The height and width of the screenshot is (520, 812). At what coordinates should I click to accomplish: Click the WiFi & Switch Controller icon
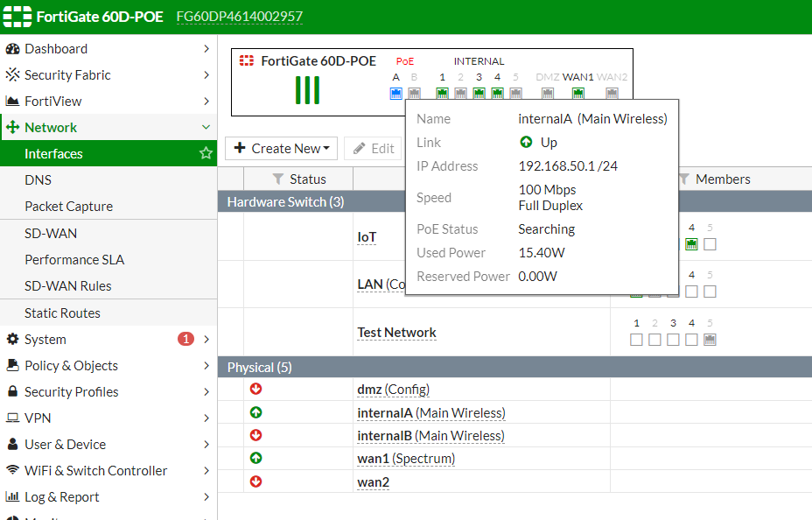click(x=12, y=470)
